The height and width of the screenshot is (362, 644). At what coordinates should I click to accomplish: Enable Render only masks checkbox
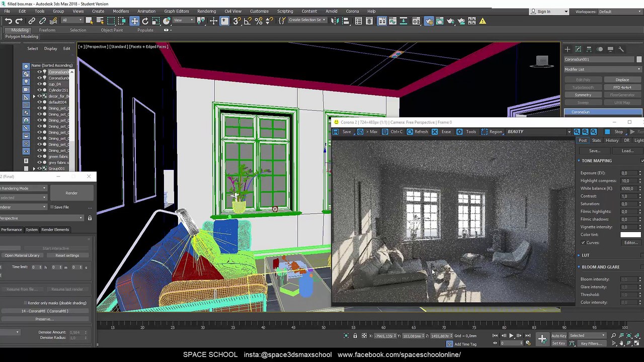(25, 303)
